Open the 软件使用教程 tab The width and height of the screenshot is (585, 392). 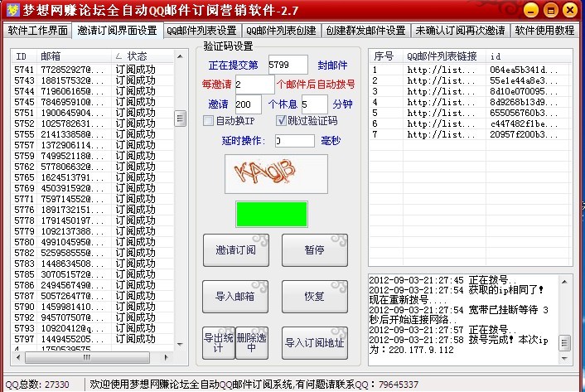544,31
